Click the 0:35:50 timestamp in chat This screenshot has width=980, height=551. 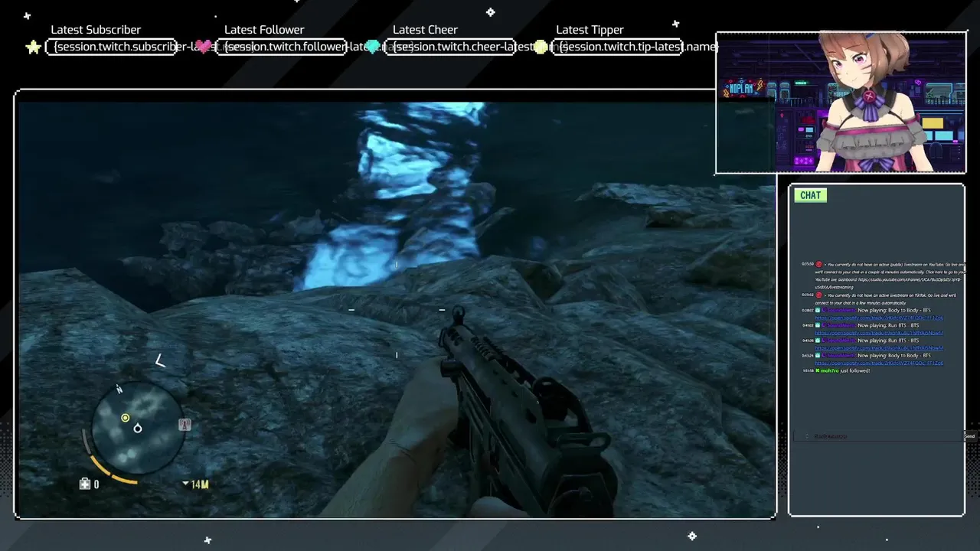coord(808,264)
